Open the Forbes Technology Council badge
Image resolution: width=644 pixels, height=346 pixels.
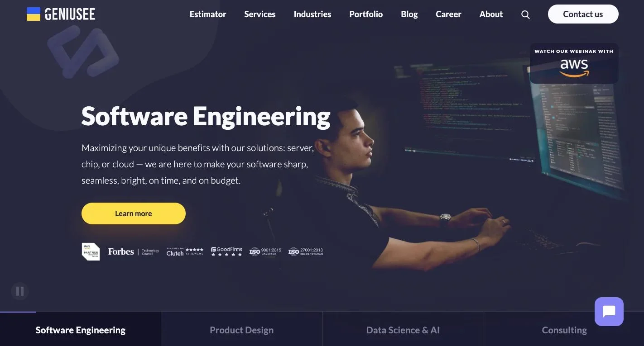(x=134, y=251)
